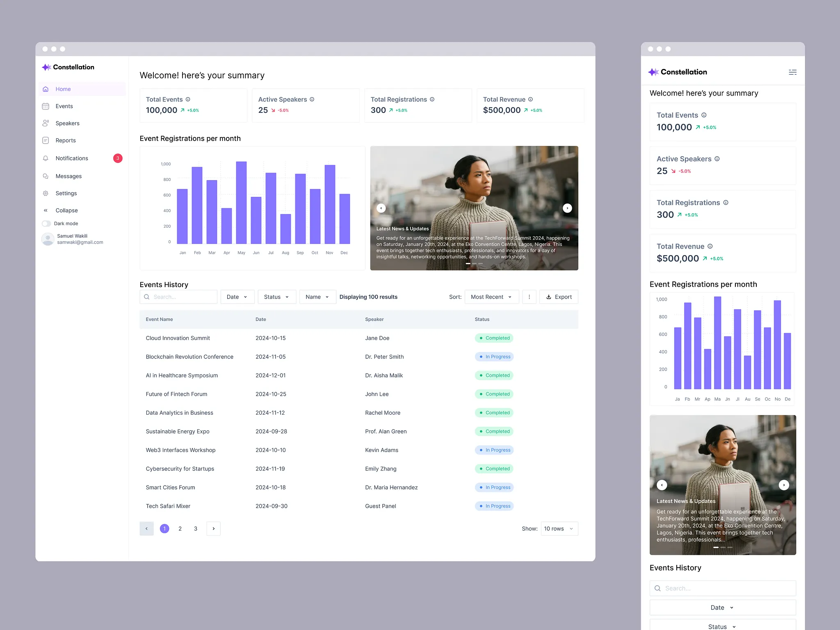
Task: Click the Speakers people icon in sidebar
Action: coord(46,123)
